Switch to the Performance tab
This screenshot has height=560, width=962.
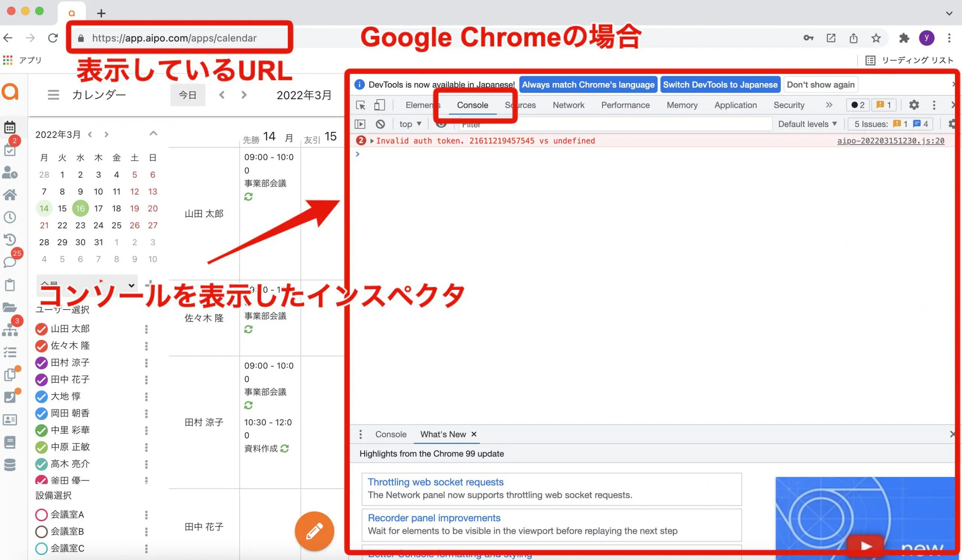pos(625,105)
